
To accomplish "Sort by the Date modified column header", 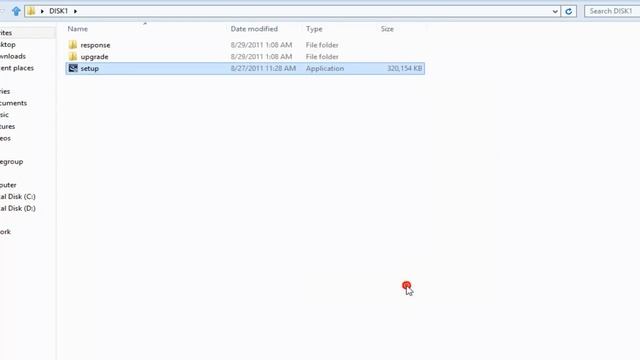I will coord(254,29).
